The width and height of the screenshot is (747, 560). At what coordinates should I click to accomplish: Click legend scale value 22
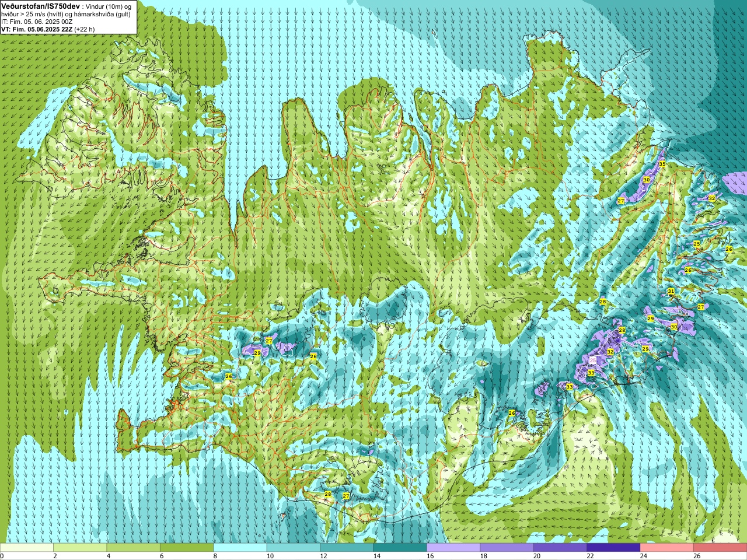[x=590, y=556]
